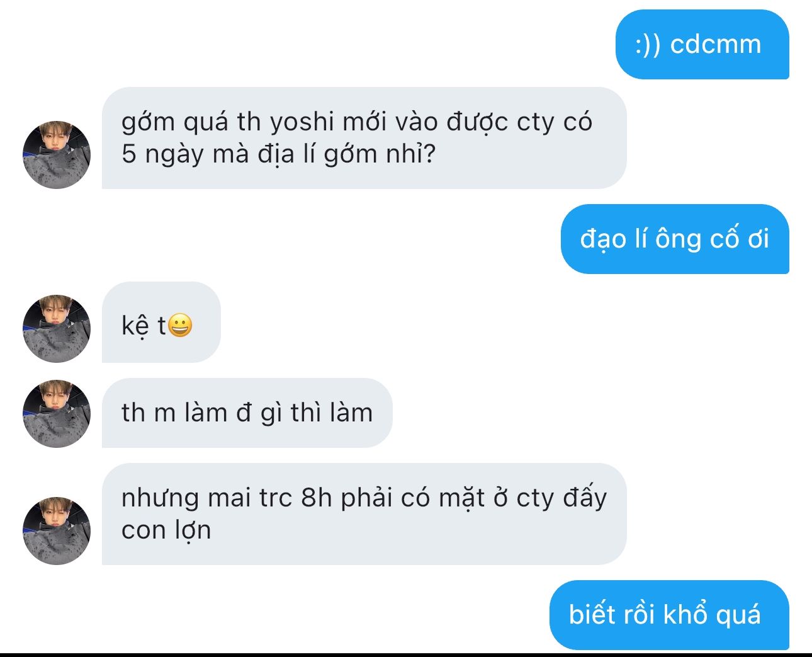The image size is (812, 657).
Task: Tap the avatar beside the 'gớm quá th yoshi' message
Action: (57, 155)
